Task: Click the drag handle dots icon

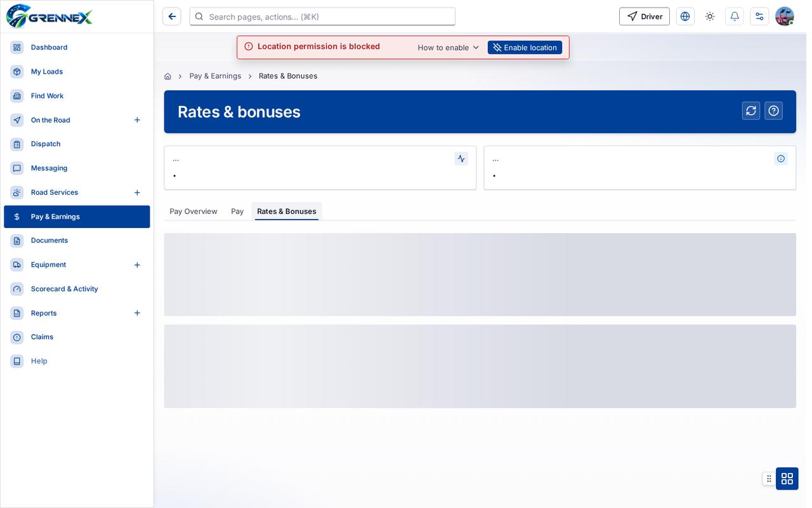Action: (769, 479)
